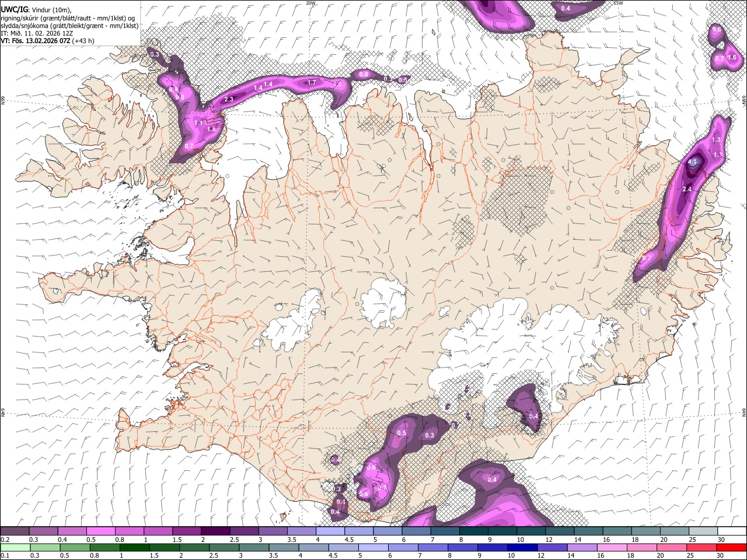Pick the bright pink snow swatch between 0.5 and 0.8
Screen dimensions: 747x560
pyautogui.click(x=100, y=531)
